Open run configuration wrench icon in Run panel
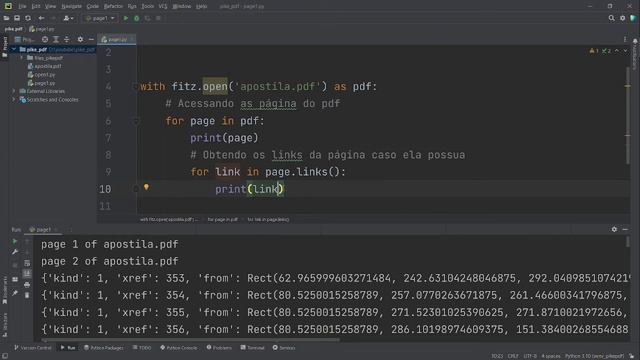Screen dimensions: 640x360 15,252
